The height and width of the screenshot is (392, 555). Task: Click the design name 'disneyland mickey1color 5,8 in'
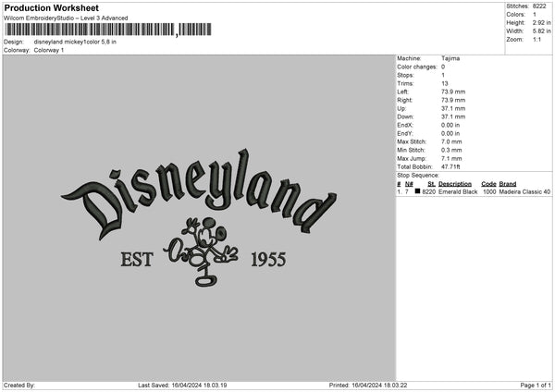[x=75, y=42]
